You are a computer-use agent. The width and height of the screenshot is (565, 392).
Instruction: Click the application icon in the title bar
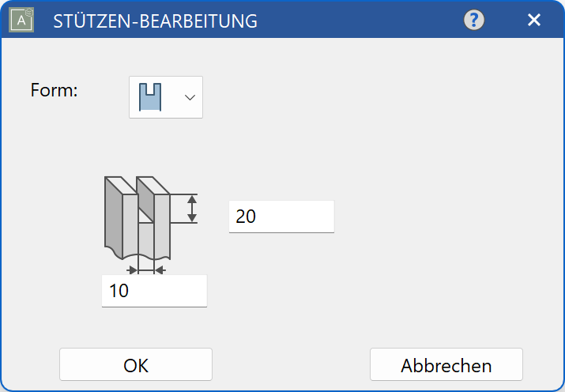tap(21, 20)
